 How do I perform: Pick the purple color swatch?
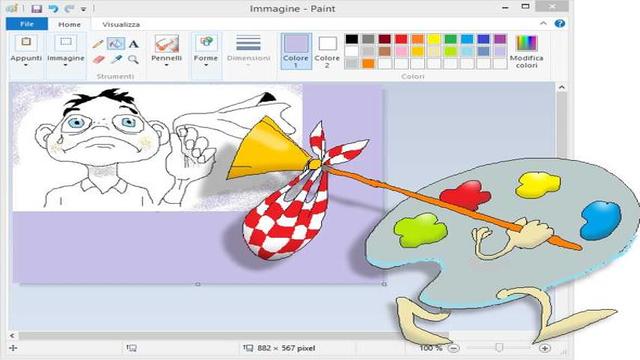[500, 39]
